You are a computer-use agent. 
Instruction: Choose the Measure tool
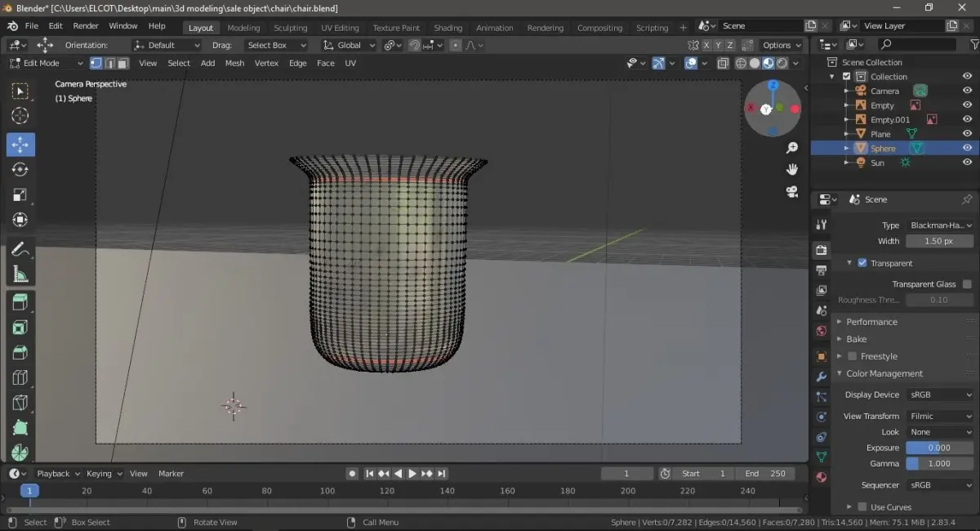tap(20, 275)
